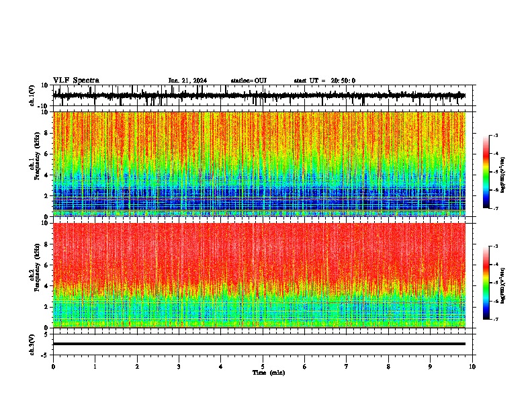The width and height of the screenshot is (532, 411).
Task: Click the '-3' label on the ch.1 color bar
Action: tap(496, 135)
